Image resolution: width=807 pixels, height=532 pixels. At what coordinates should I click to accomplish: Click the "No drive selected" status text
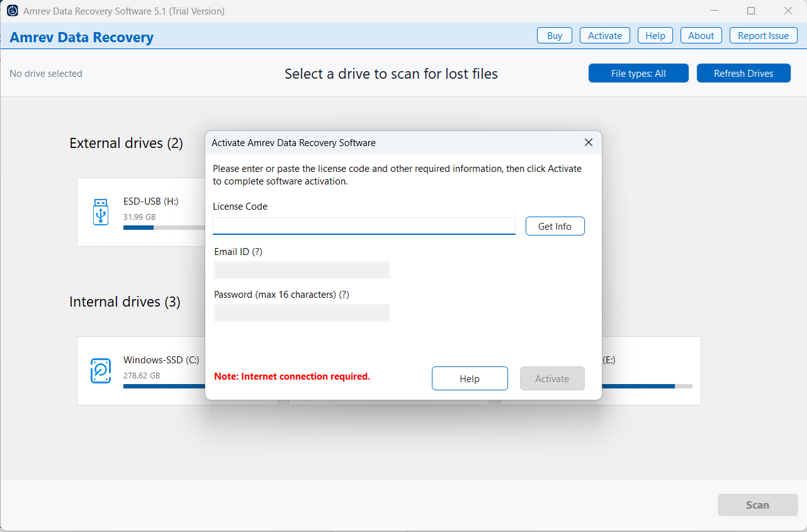[x=46, y=74]
